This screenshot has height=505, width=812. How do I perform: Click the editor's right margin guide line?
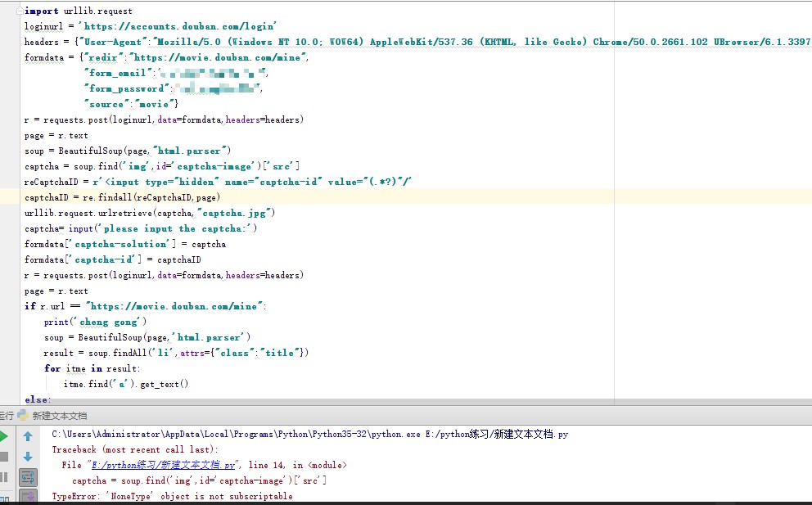(615, 246)
